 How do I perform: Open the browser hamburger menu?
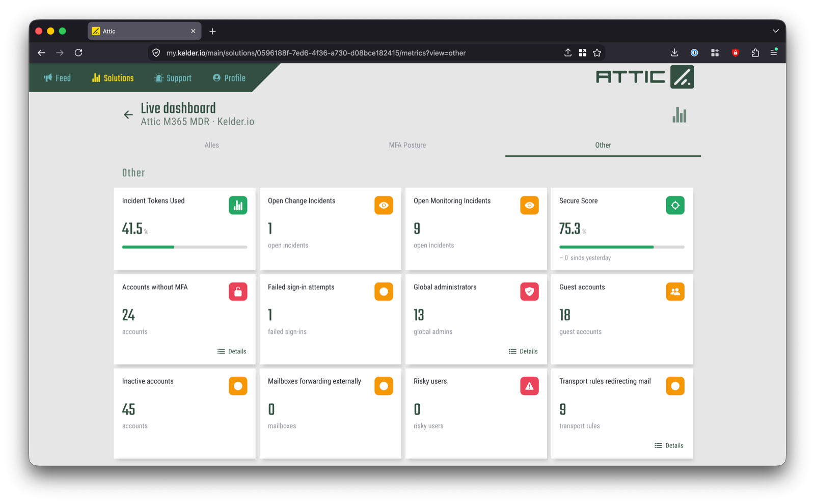pyautogui.click(x=774, y=52)
